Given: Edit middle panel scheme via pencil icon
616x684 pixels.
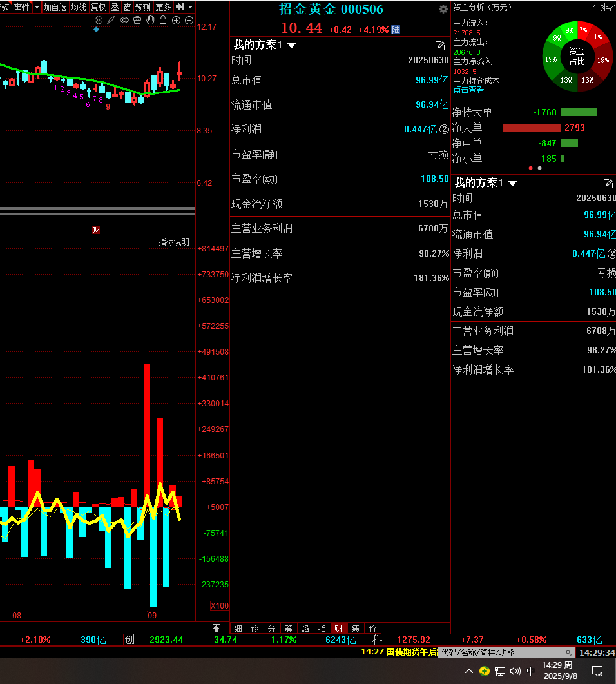Looking at the screenshot, I should tap(440, 45).
